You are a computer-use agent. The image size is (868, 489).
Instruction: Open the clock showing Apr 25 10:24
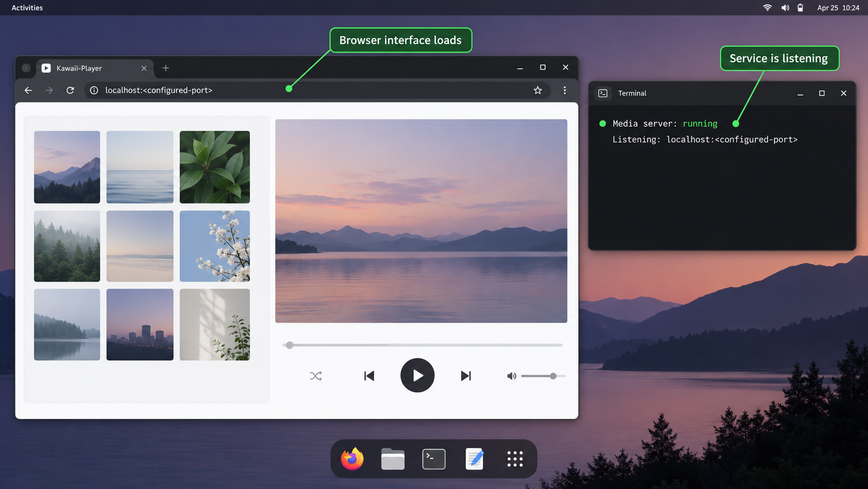[x=838, y=8]
